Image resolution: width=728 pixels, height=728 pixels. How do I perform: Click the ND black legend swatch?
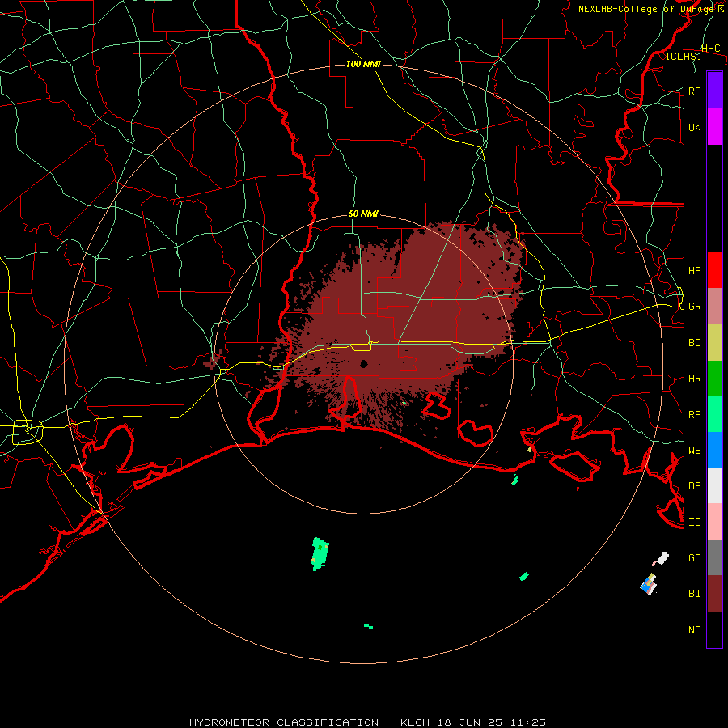tap(714, 629)
